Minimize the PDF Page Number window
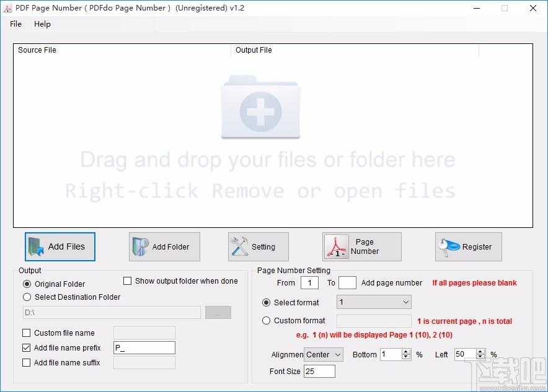This screenshot has width=548, height=392. [x=477, y=8]
